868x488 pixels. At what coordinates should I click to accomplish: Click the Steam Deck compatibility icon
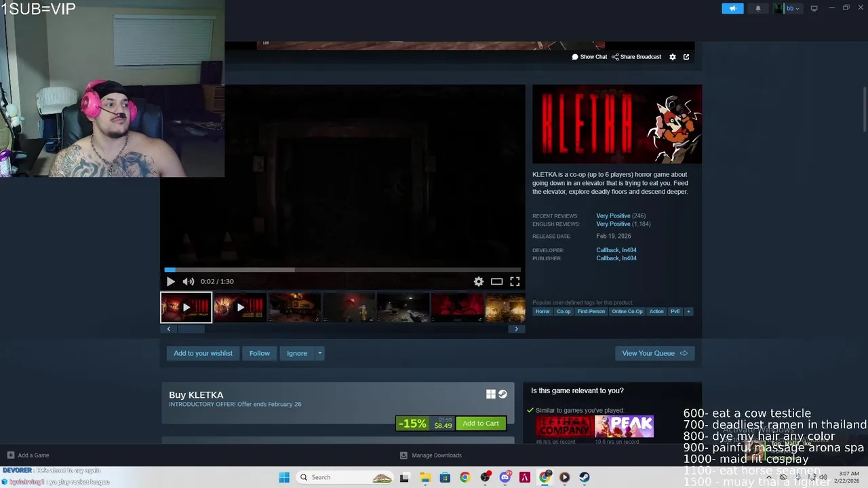tap(502, 394)
